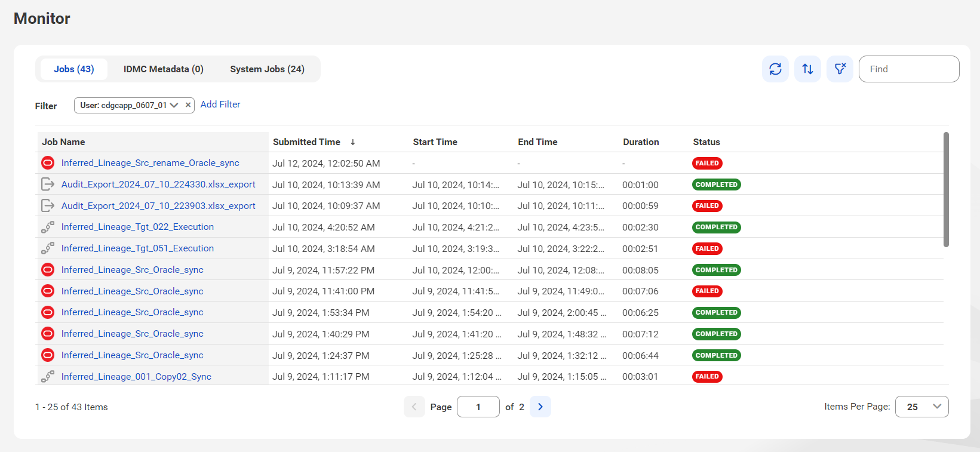
Task: Click lineage icon for Inferred_Lineage_Tgt_022_Execution
Action: pyautogui.click(x=48, y=227)
